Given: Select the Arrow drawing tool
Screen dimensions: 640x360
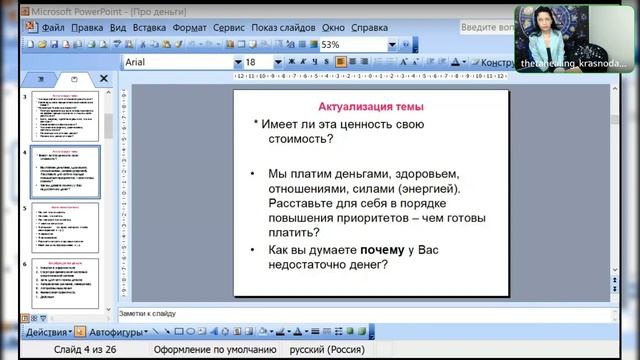Looking at the screenshot, I should [167, 332].
